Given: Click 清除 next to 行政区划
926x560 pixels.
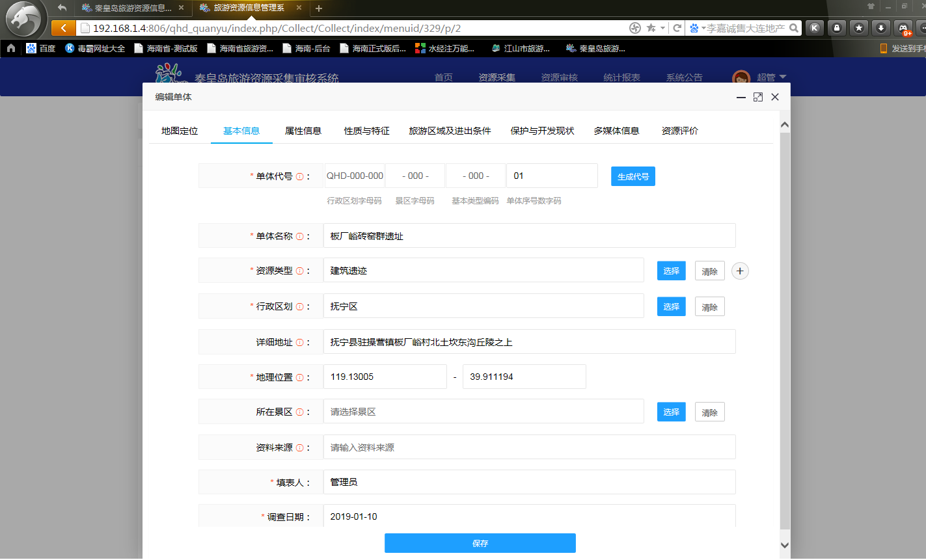Looking at the screenshot, I should click(x=709, y=306).
